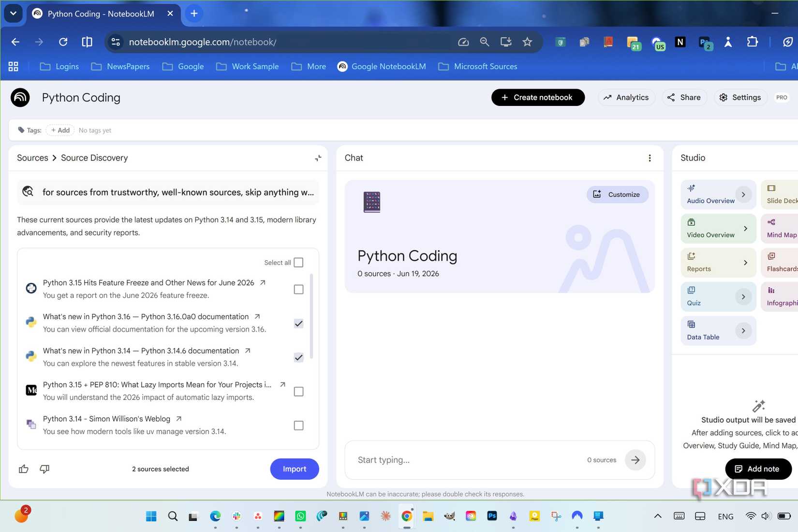This screenshot has height=532, width=798.
Task: Show hidden system tray icons
Action: [x=658, y=516]
